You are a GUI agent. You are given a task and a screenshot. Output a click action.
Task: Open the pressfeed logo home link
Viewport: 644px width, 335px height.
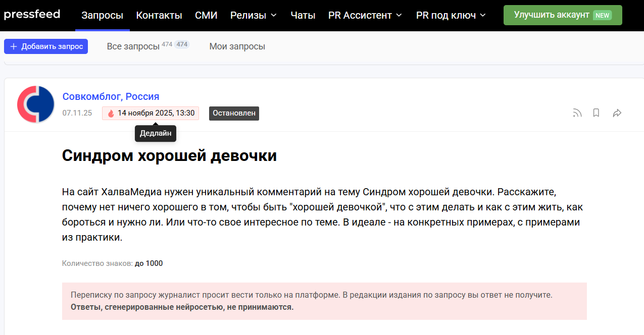point(32,15)
